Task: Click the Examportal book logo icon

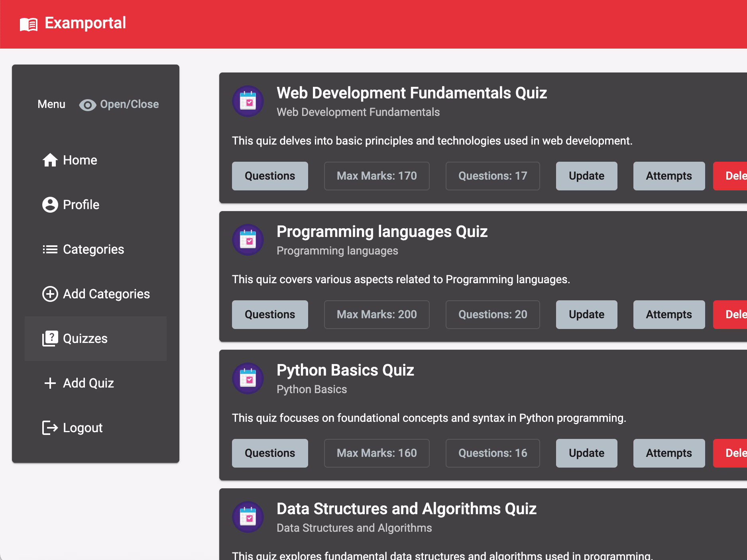Action: click(x=29, y=24)
